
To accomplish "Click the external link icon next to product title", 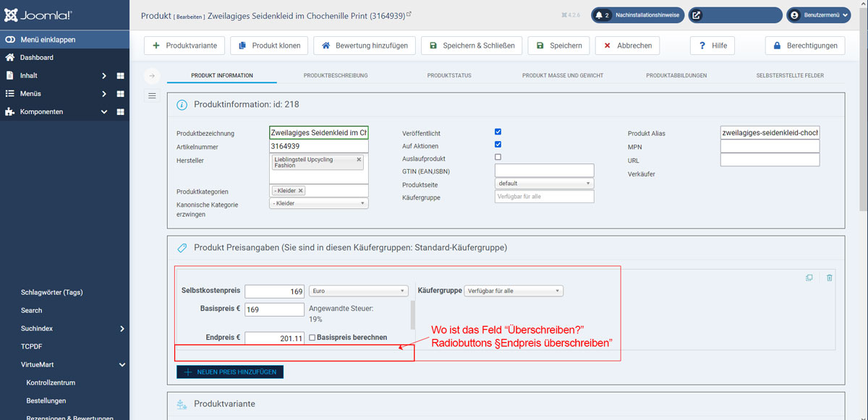I will 409,14.
